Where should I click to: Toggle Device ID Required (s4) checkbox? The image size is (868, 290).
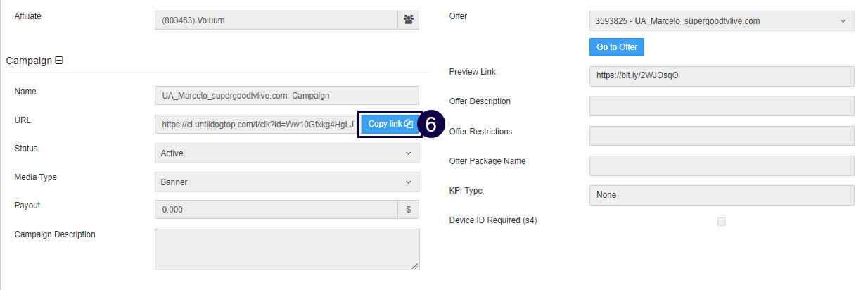coord(721,222)
